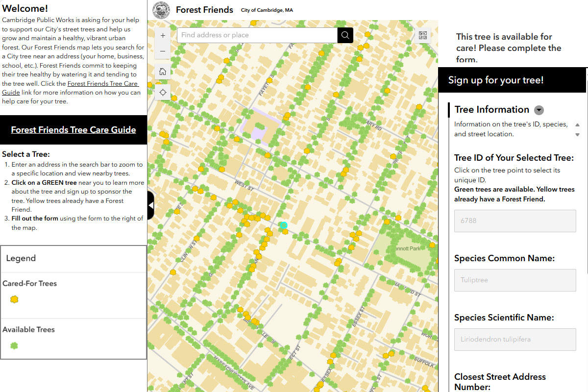Open the QR code icon
Viewport: 588px width, 392px height.
(x=423, y=35)
